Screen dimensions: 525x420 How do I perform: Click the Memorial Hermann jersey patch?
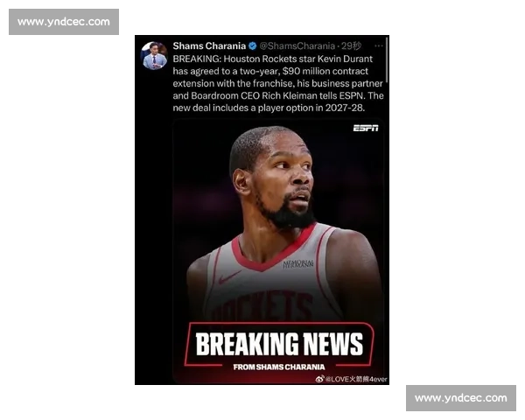coord(297,262)
